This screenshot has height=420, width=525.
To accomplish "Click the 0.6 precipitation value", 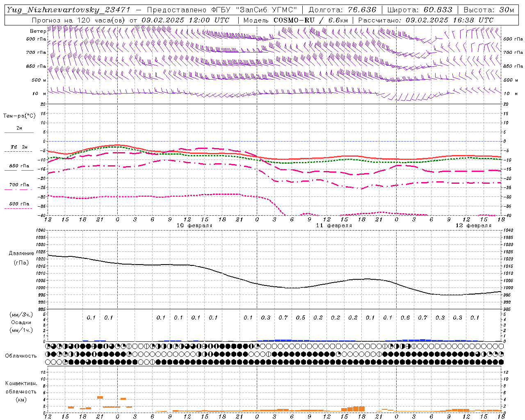I will [405, 317].
